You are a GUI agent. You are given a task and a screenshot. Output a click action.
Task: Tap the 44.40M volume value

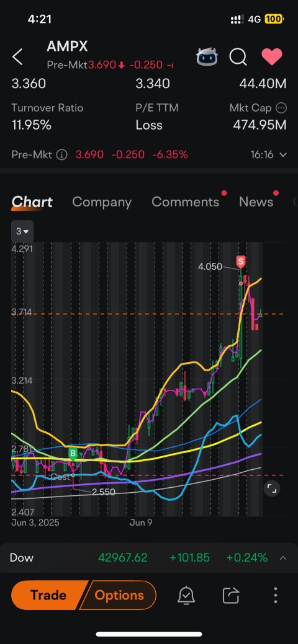click(x=263, y=84)
